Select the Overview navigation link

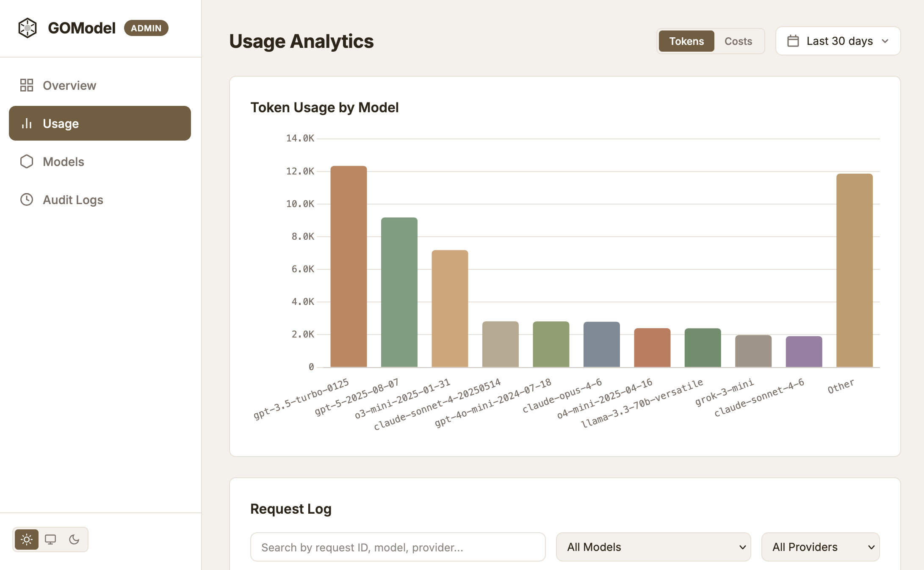pyautogui.click(x=69, y=85)
